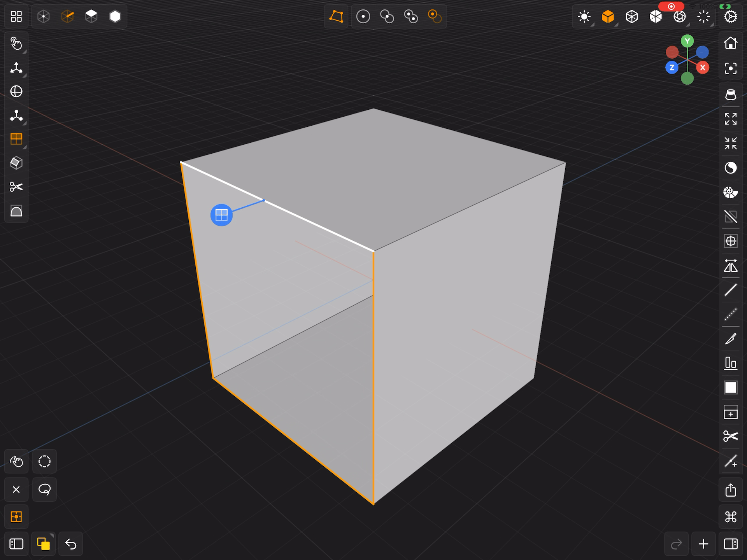Open the dotted radial burst options

[703, 17]
